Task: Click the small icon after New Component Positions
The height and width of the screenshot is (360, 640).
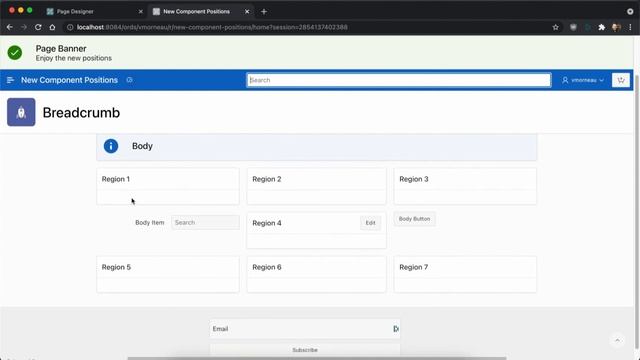Action: 129,80
